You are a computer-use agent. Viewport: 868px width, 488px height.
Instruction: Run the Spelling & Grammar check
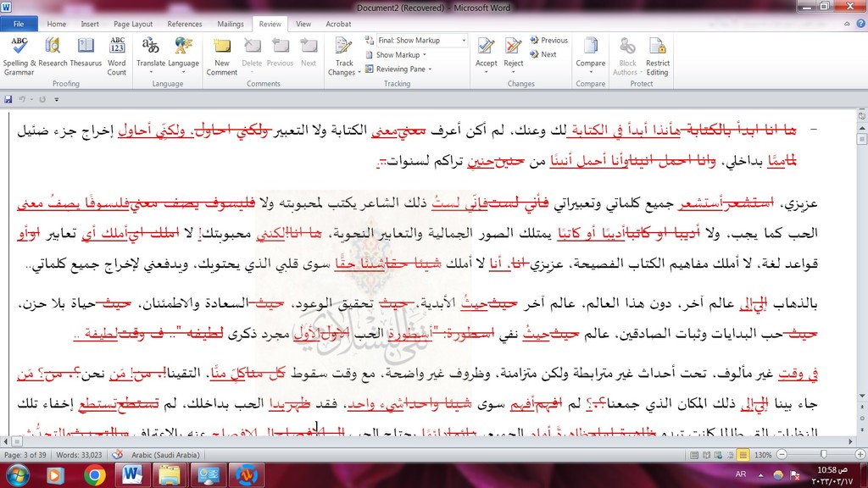tap(19, 56)
